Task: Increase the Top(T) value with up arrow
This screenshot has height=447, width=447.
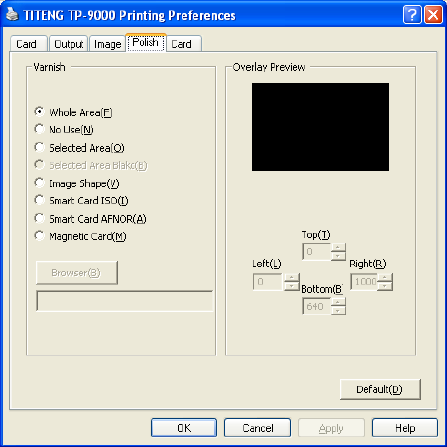Action: click(338, 247)
